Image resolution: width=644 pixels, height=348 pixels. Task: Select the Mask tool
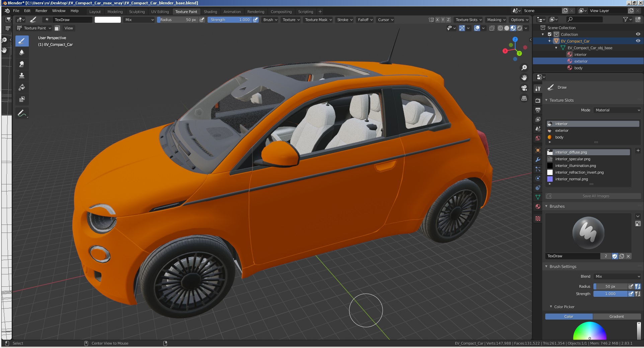[22, 99]
